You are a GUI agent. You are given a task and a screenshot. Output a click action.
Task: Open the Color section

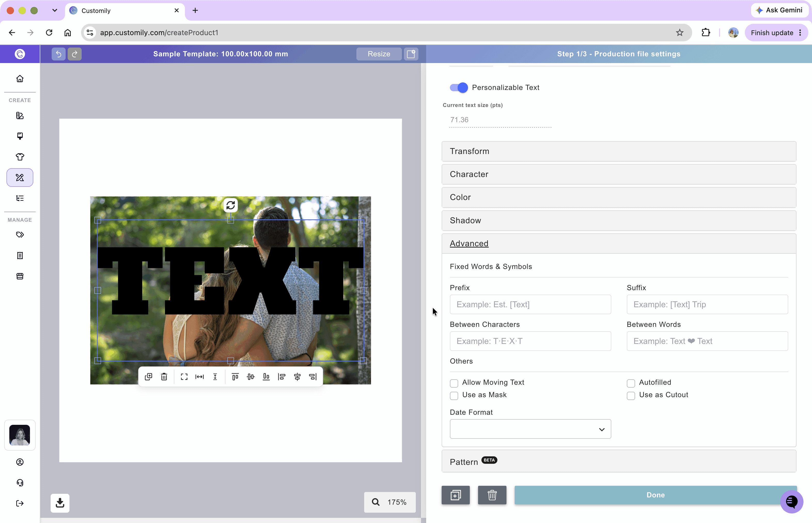619,197
